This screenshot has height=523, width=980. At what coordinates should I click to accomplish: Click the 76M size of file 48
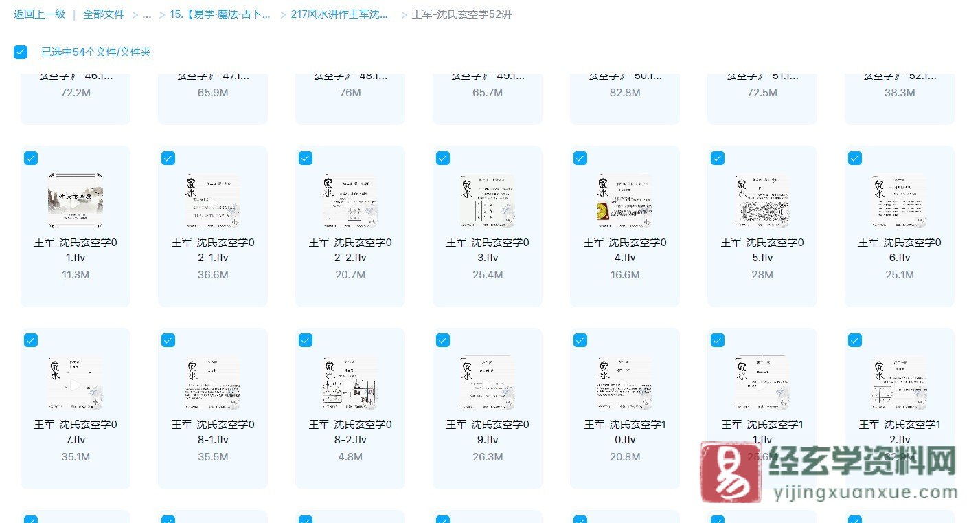350,92
